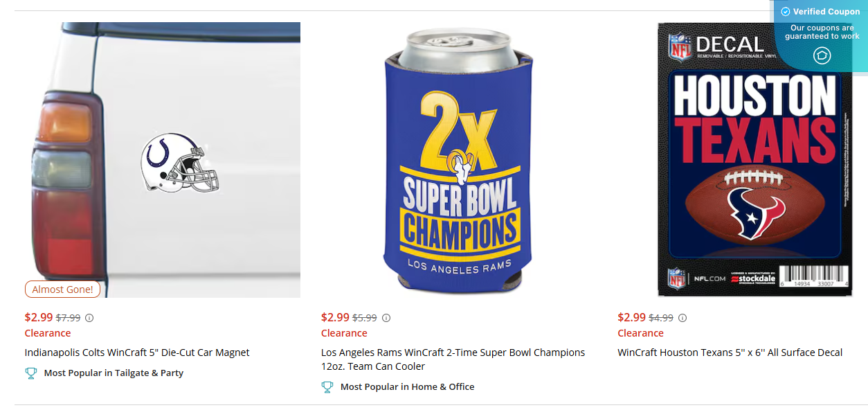Open price details info icon for Colts magnet
This screenshot has height=410, width=868.
(x=89, y=317)
